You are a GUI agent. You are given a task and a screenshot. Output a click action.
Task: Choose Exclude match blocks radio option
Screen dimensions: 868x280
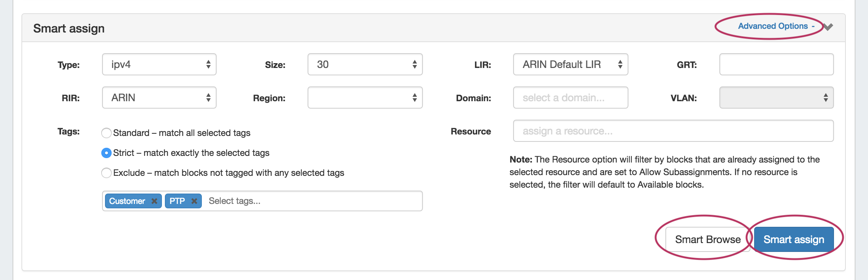(106, 173)
